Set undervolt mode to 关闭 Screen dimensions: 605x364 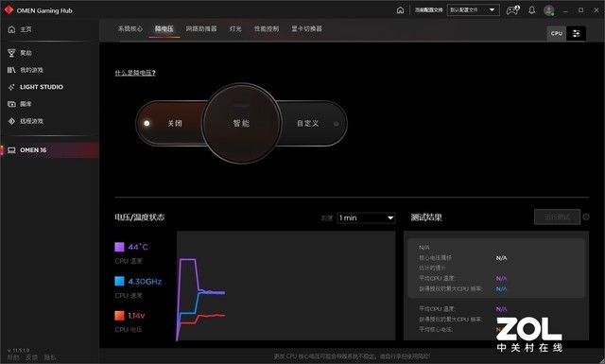(x=174, y=124)
